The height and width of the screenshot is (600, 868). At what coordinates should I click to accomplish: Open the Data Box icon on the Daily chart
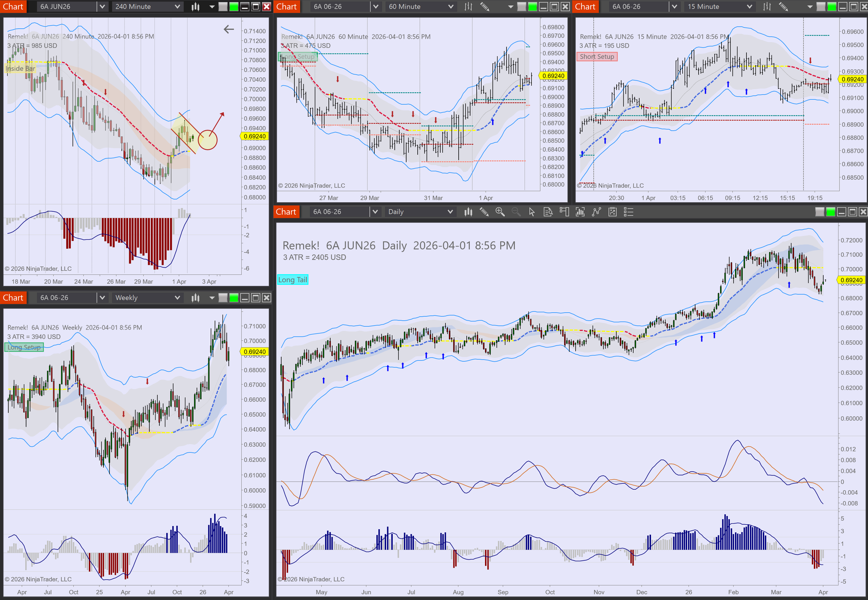548,212
